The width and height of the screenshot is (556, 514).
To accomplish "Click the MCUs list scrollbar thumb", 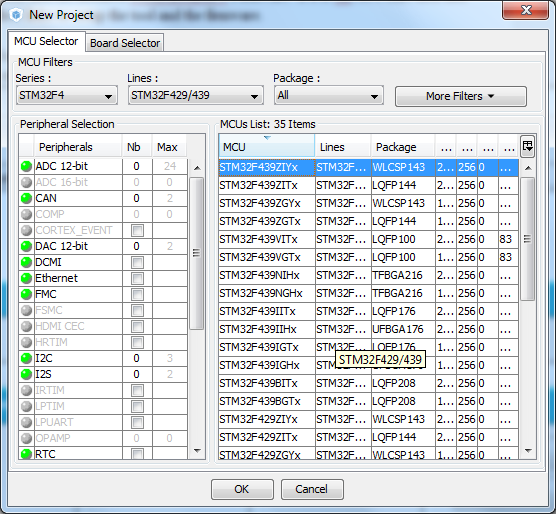I will tap(528, 239).
